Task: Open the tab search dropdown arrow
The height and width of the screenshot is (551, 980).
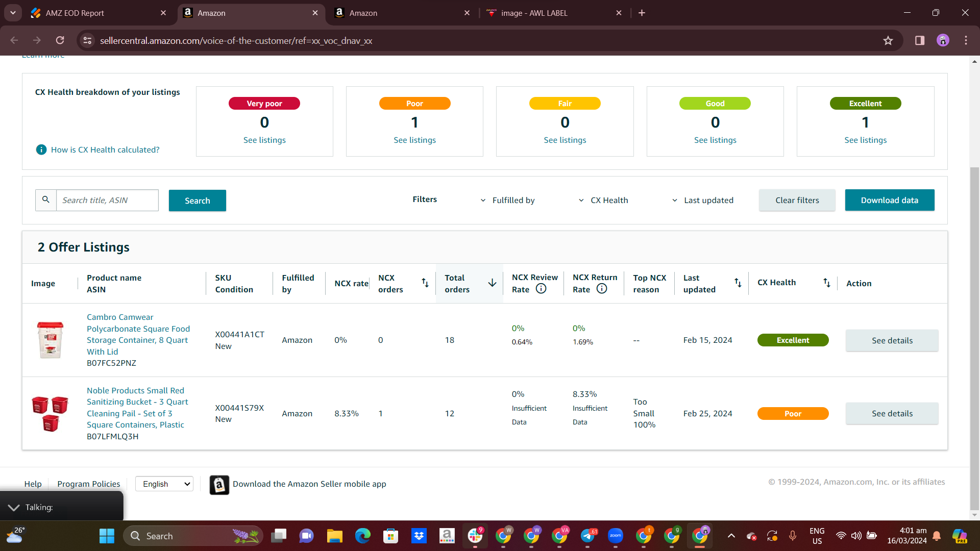Action: point(13,13)
